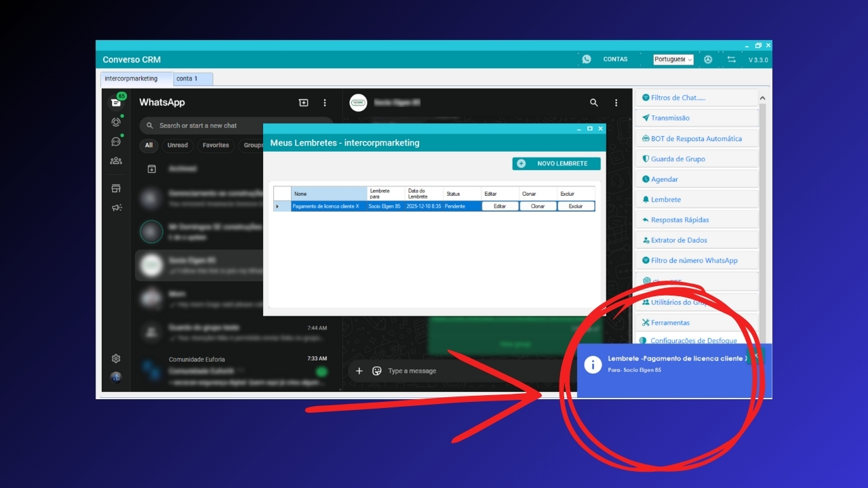Viewport: 868px width, 488px height.
Task: Maximize the Meus Lembretes window
Action: pos(590,128)
